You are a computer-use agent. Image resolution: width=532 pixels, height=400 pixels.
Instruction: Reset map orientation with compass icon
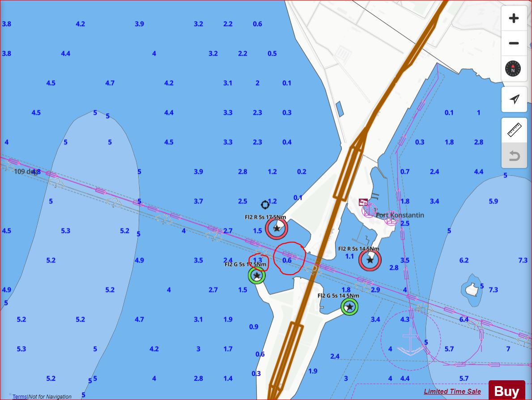[513, 69]
